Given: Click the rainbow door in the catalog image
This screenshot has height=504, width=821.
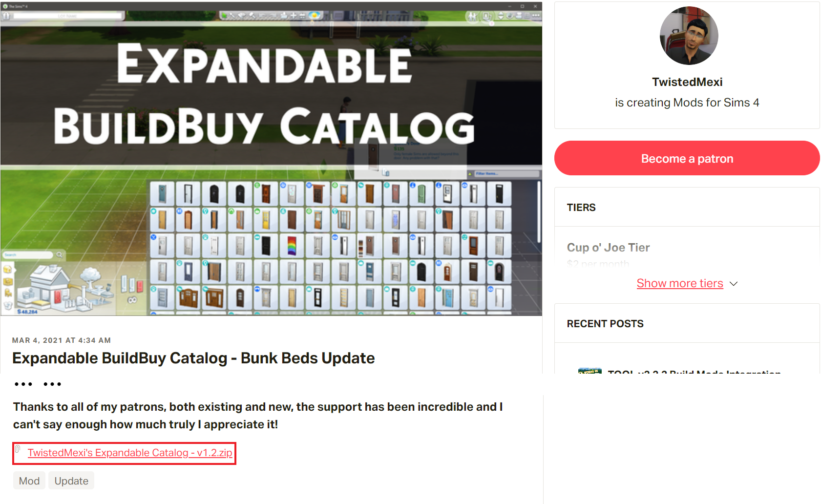Looking at the screenshot, I should coord(292,245).
